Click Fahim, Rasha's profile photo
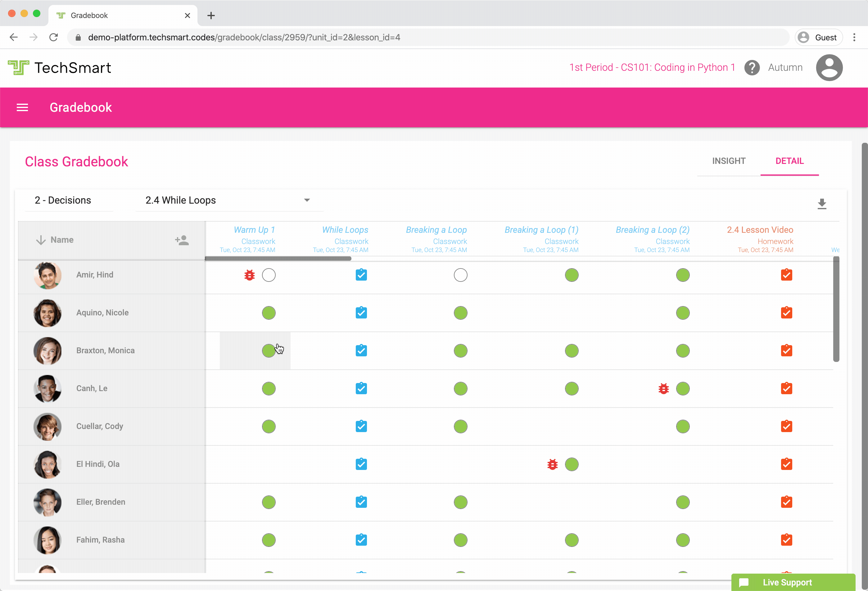This screenshot has width=868, height=591. click(x=47, y=540)
